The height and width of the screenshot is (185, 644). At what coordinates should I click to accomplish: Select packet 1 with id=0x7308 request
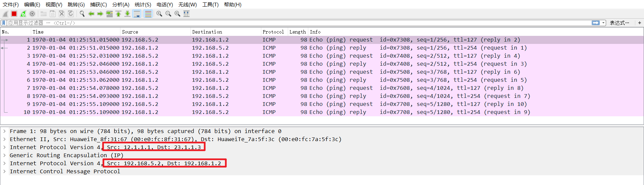322,40
